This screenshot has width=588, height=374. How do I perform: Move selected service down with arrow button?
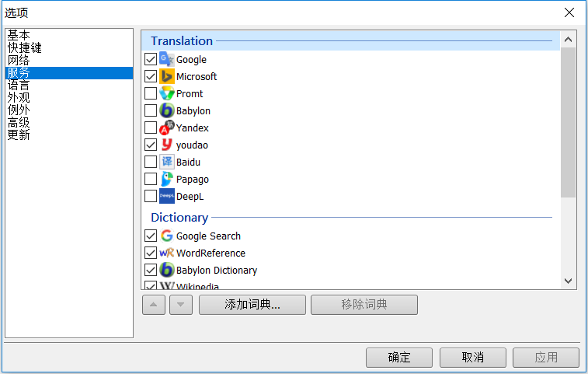(181, 305)
